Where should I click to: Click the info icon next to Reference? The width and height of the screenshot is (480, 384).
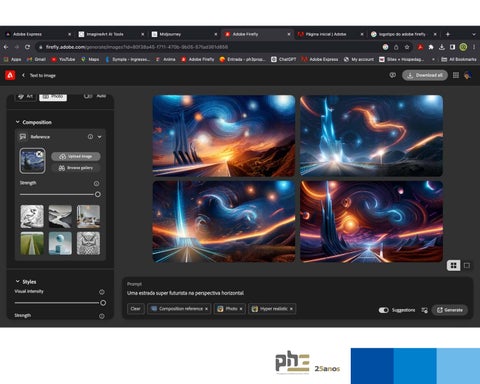pyautogui.click(x=90, y=137)
